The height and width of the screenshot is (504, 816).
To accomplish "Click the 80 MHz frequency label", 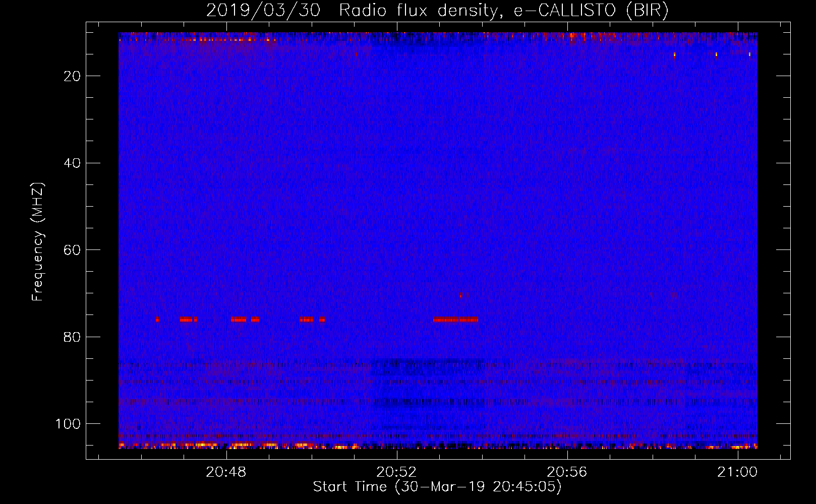I will pos(72,337).
